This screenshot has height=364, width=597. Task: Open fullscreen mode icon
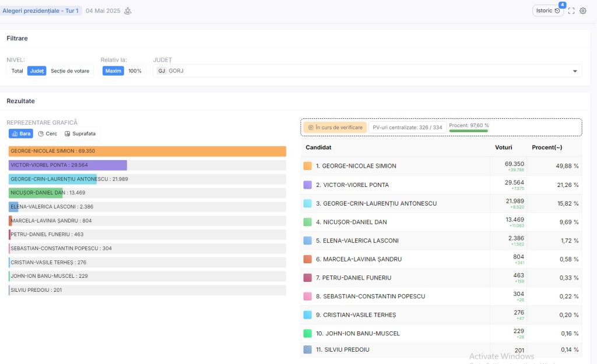(571, 10)
